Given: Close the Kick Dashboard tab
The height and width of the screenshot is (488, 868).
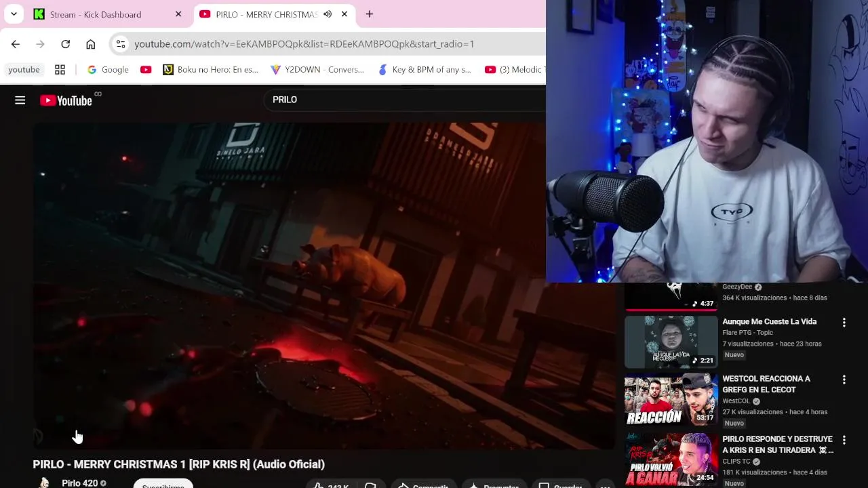Looking at the screenshot, I should click(178, 14).
